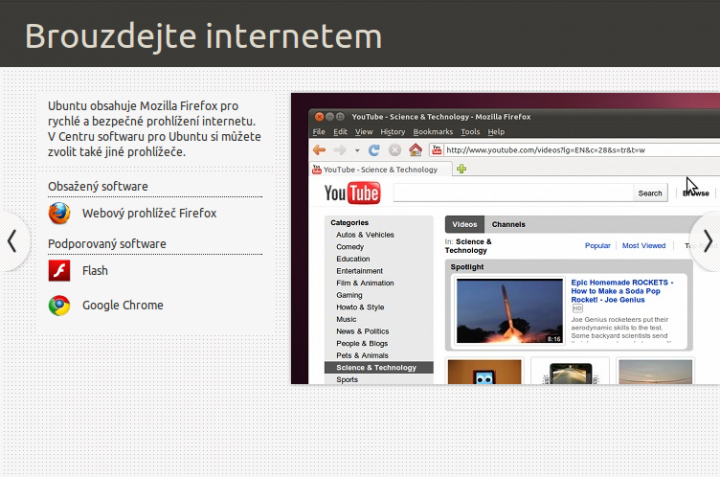Select Film & Animation category

click(x=365, y=283)
